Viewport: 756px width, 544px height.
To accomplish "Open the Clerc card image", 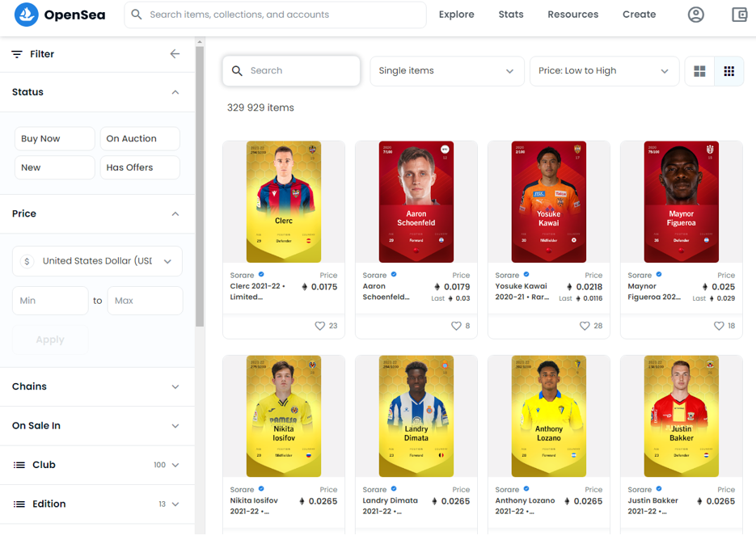I will (284, 202).
